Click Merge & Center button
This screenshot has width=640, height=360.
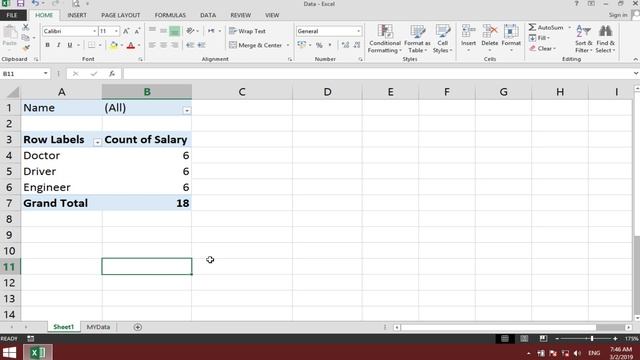[256, 45]
